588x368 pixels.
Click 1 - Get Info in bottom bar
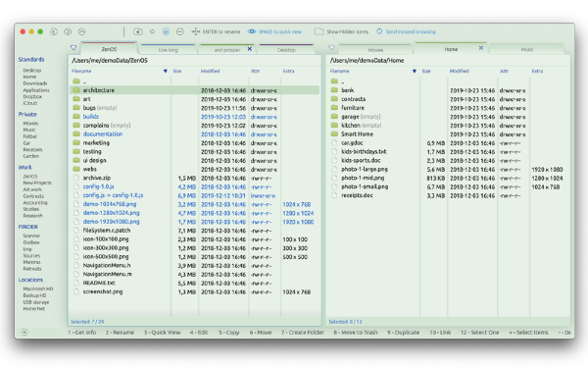pyautogui.click(x=81, y=333)
